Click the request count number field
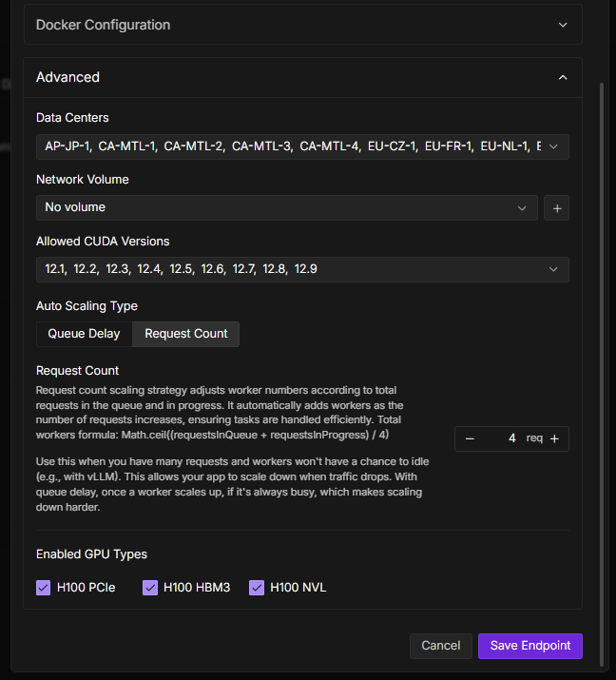 512,438
